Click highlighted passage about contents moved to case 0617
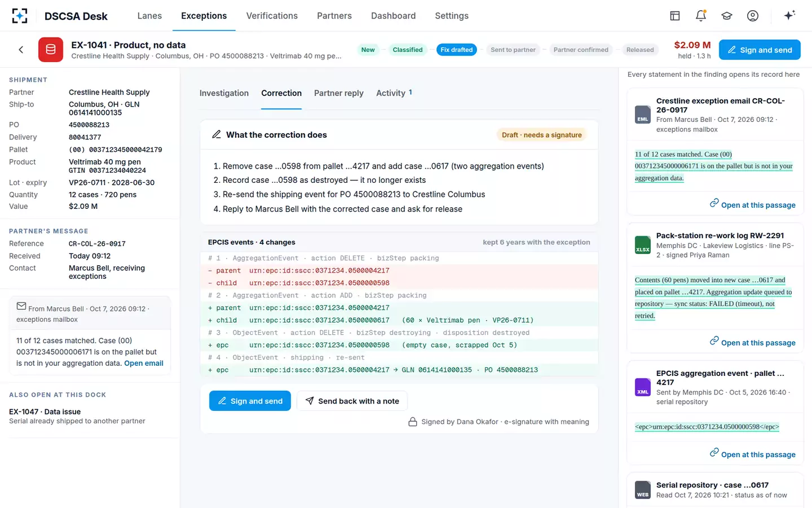Screen dimensions: 812x508 coord(713,297)
